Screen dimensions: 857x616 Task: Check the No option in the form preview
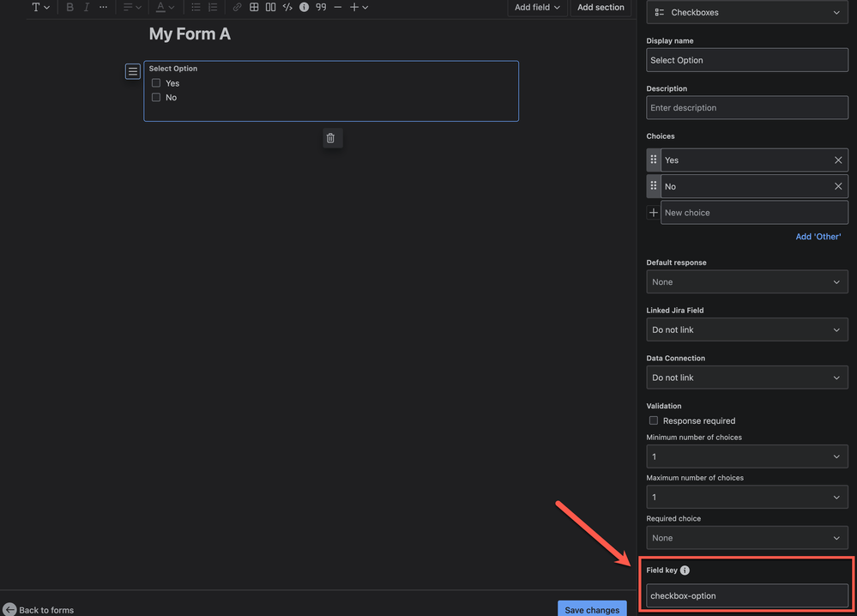point(156,97)
